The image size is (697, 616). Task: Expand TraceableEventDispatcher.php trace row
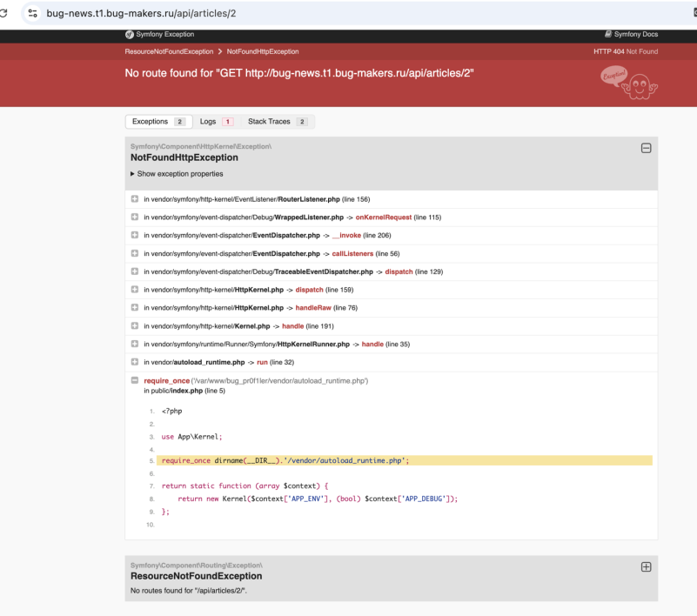(135, 271)
